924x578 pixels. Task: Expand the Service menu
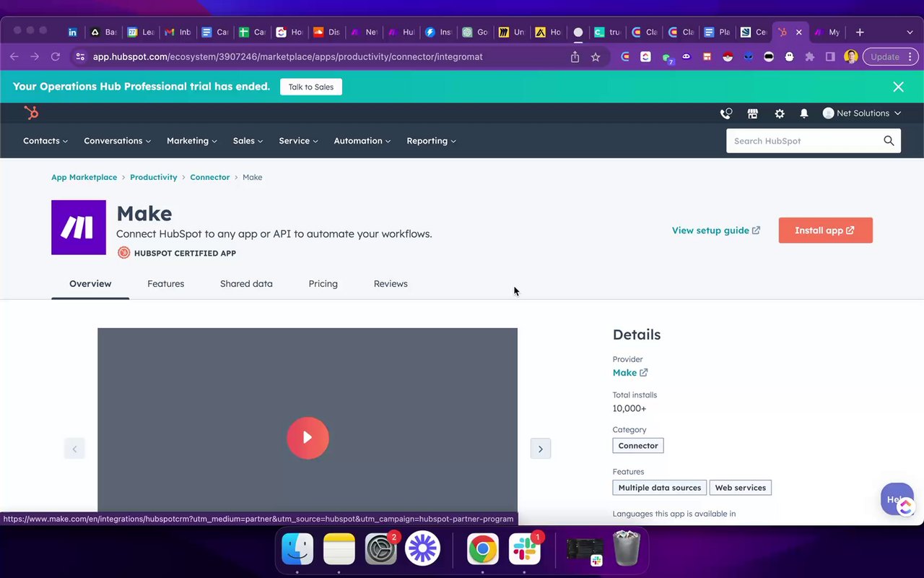coord(298,141)
